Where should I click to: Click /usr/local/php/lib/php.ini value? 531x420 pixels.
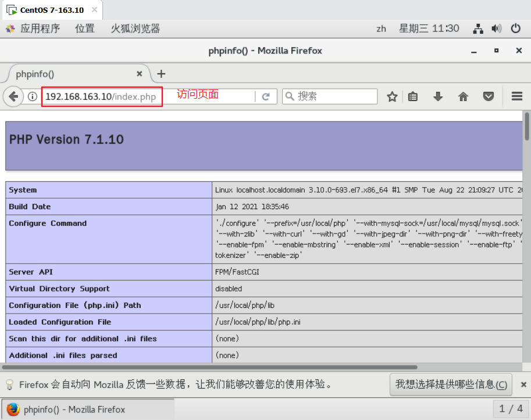(x=258, y=322)
